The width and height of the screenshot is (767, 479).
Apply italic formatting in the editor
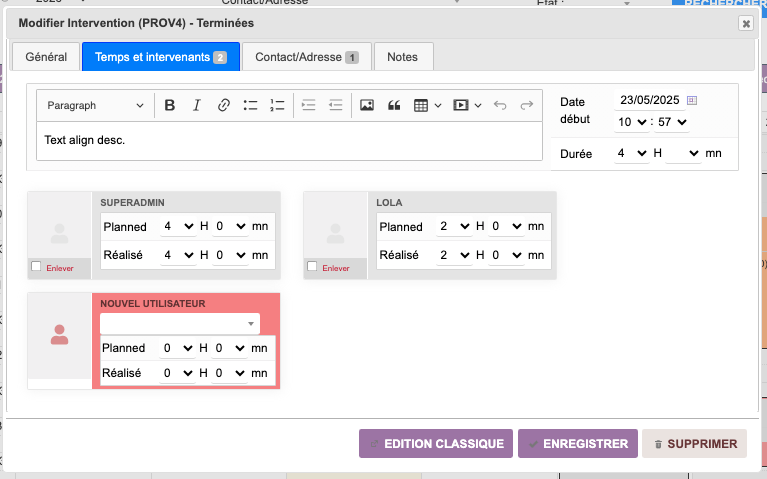pyautogui.click(x=197, y=105)
